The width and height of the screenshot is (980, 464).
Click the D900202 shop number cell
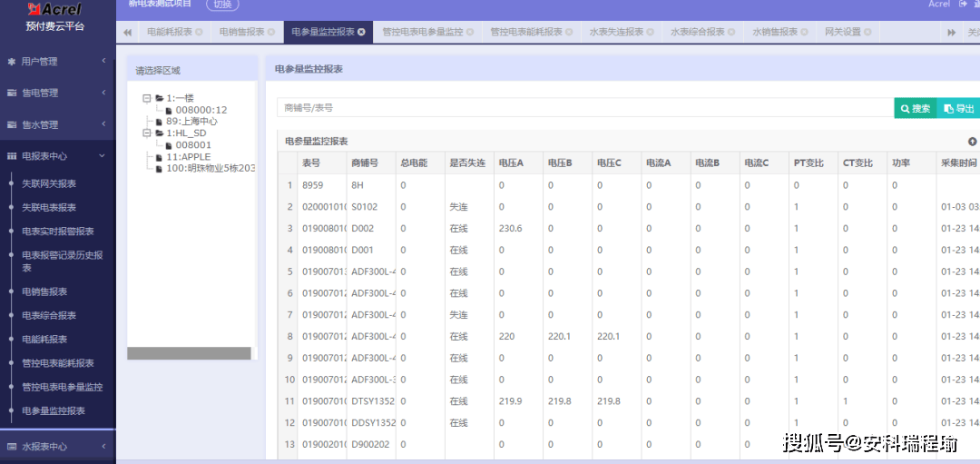point(369,445)
